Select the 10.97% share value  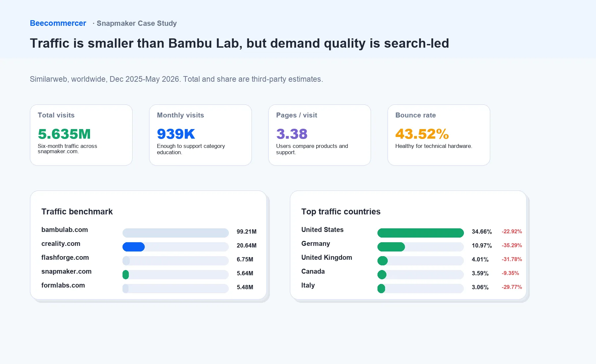(x=481, y=246)
